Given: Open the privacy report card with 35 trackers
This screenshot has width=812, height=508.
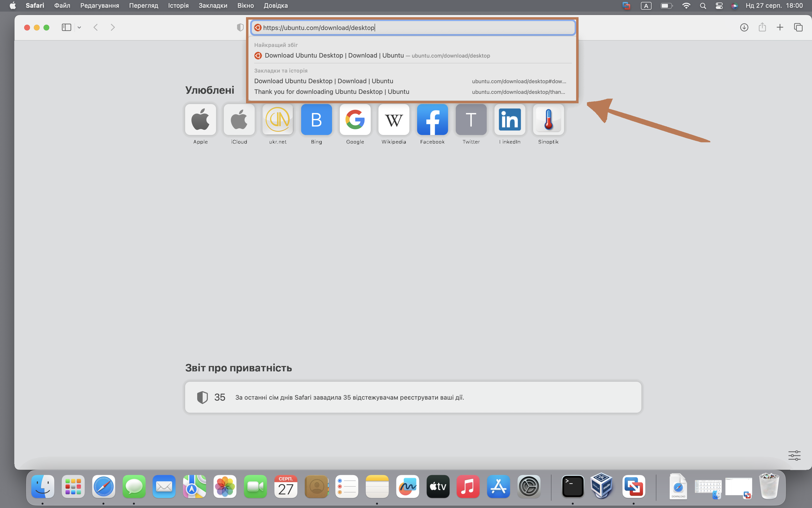Looking at the screenshot, I should [413, 397].
